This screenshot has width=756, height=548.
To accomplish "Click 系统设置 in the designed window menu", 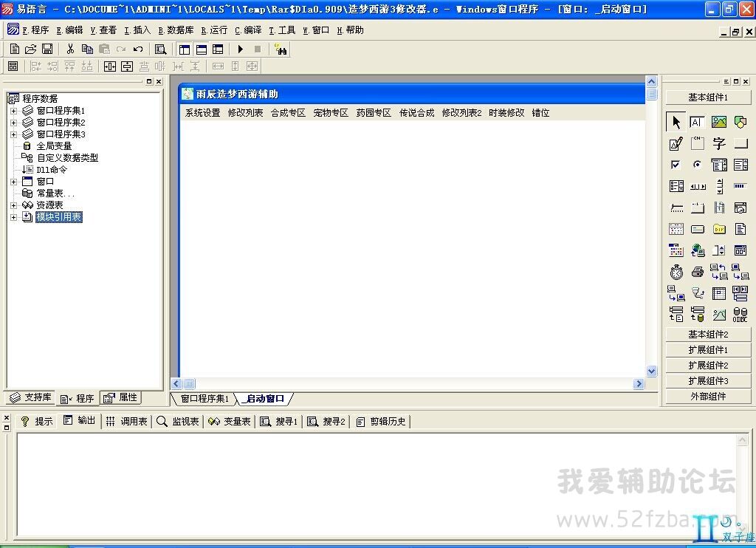I will tap(202, 113).
